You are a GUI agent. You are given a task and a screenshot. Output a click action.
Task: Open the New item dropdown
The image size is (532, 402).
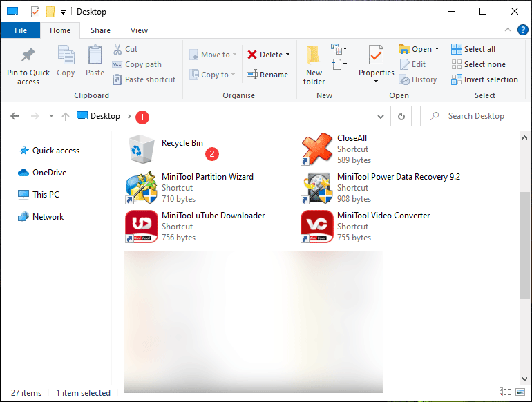click(x=339, y=49)
